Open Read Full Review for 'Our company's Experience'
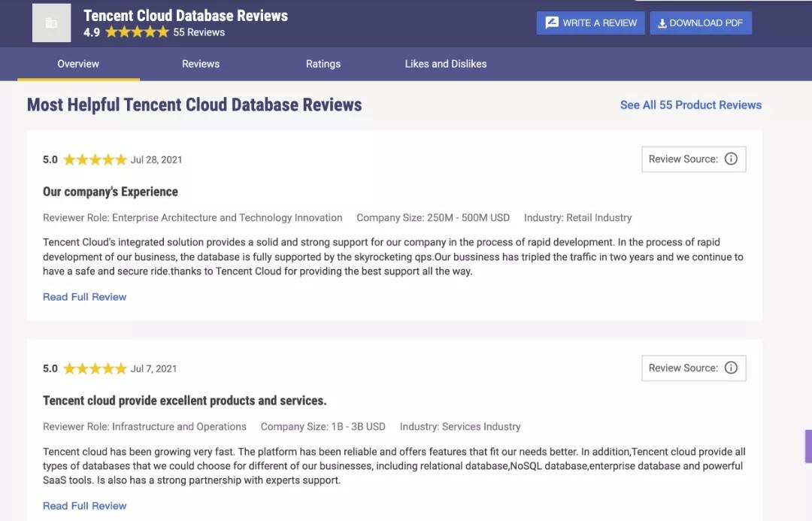The image size is (812, 521). (84, 297)
